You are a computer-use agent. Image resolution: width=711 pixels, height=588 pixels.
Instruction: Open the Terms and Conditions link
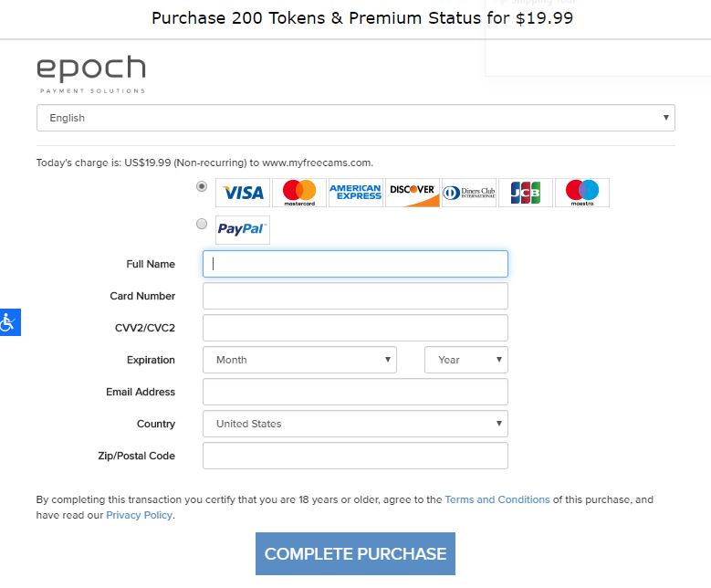pyautogui.click(x=497, y=499)
